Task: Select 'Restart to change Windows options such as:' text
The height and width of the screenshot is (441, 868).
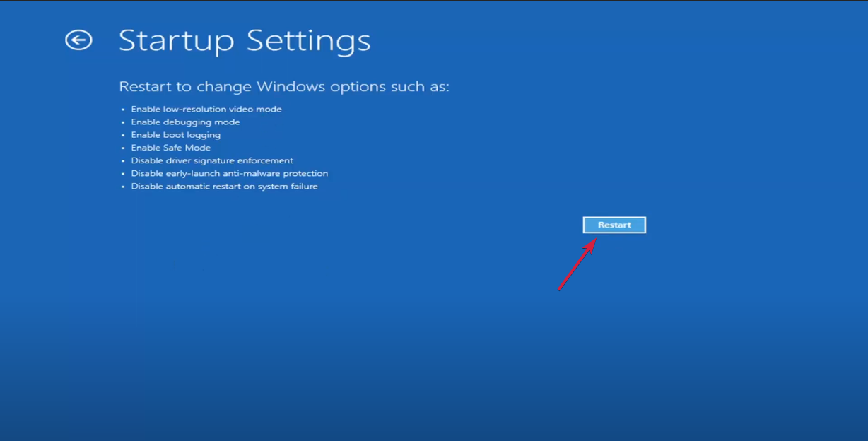Action: 284,87
